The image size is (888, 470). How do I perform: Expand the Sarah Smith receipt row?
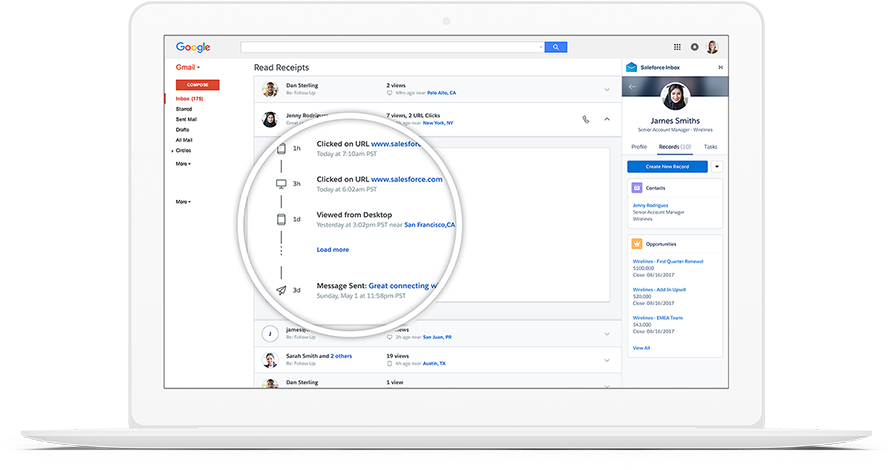(x=607, y=360)
